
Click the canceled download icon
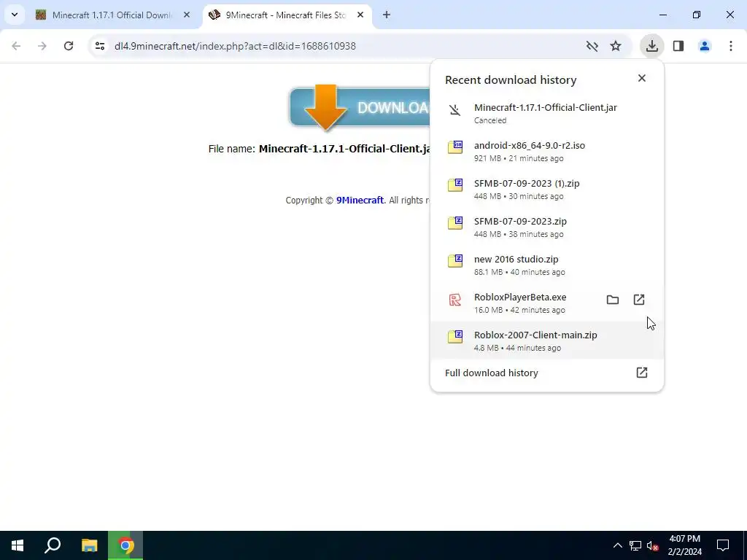[455, 110]
